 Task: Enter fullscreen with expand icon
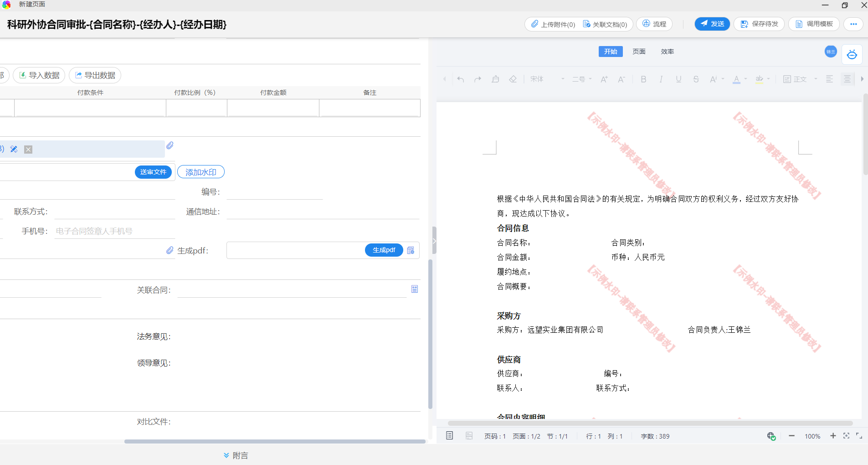point(859,436)
